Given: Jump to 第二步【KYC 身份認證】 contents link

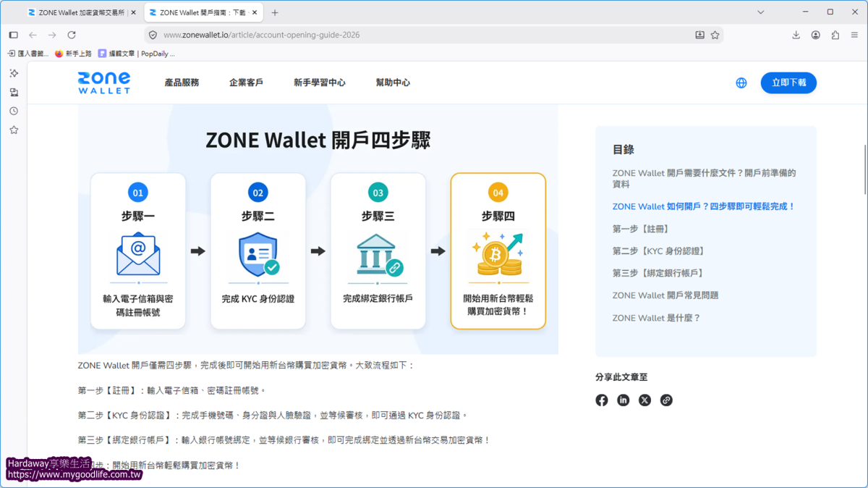Looking at the screenshot, I should click(x=658, y=251).
